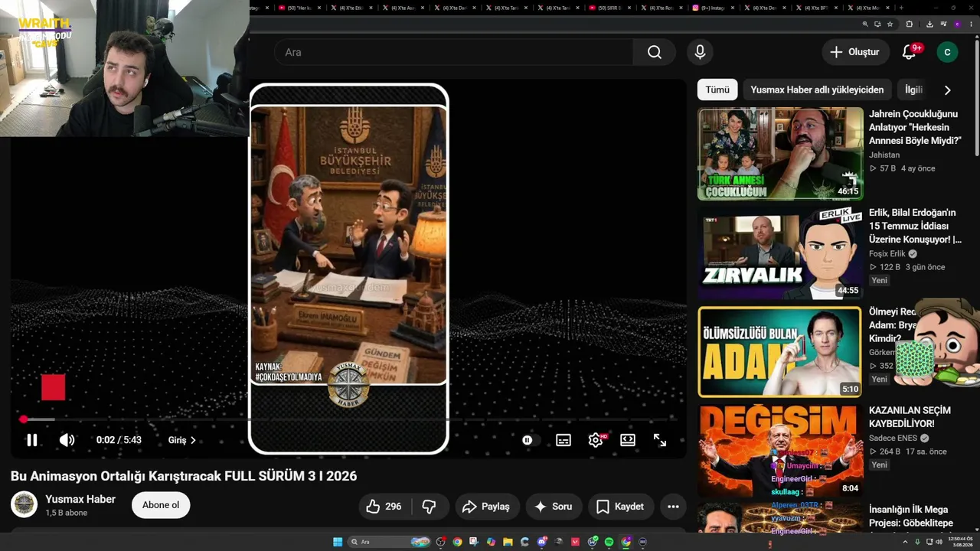Open Spotify from the taskbar
980x551 pixels.
pyautogui.click(x=609, y=542)
